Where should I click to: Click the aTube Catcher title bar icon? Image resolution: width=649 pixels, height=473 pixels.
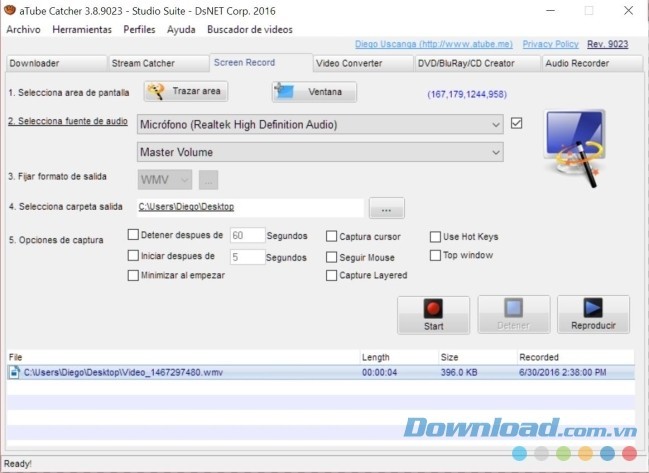[x=11, y=10]
